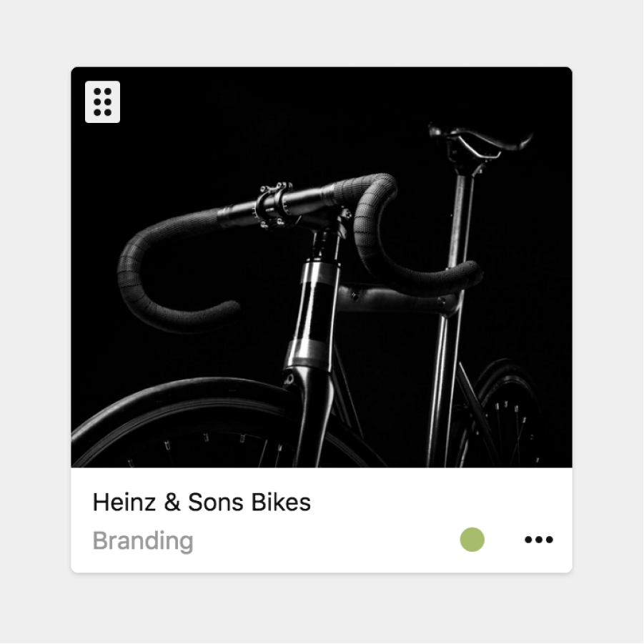This screenshot has width=644, height=644.
Task: Click the white card footer area
Action: 322,520
